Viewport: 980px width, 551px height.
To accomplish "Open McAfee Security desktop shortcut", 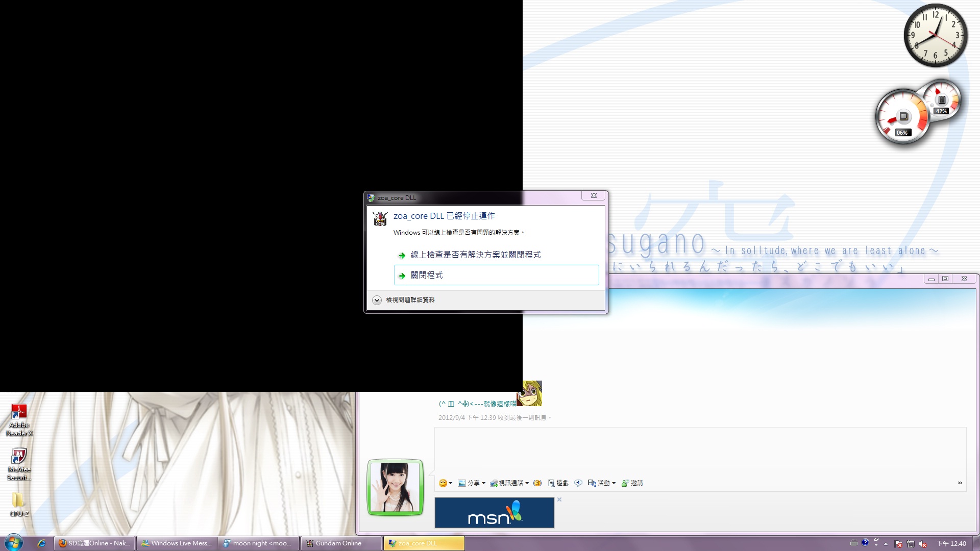I will 19,464.
